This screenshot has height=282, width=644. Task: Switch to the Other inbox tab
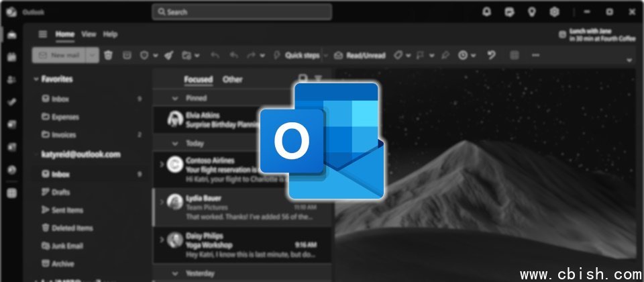232,79
